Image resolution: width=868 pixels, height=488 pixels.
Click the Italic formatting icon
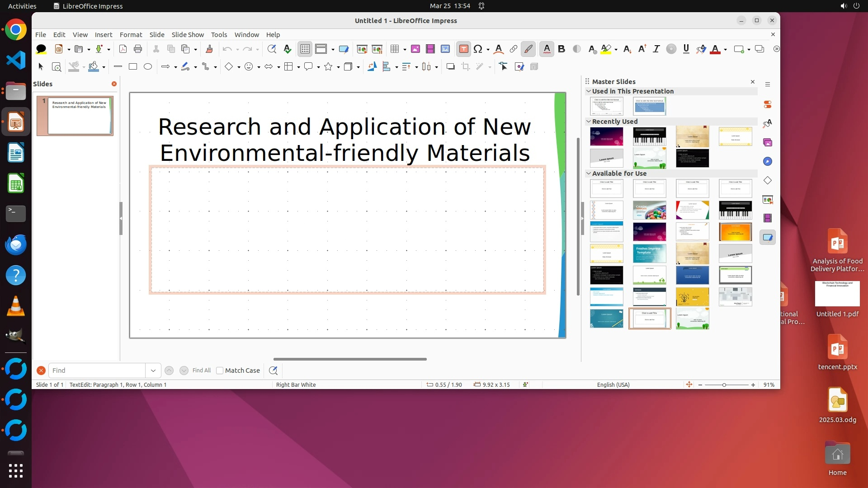(656, 49)
